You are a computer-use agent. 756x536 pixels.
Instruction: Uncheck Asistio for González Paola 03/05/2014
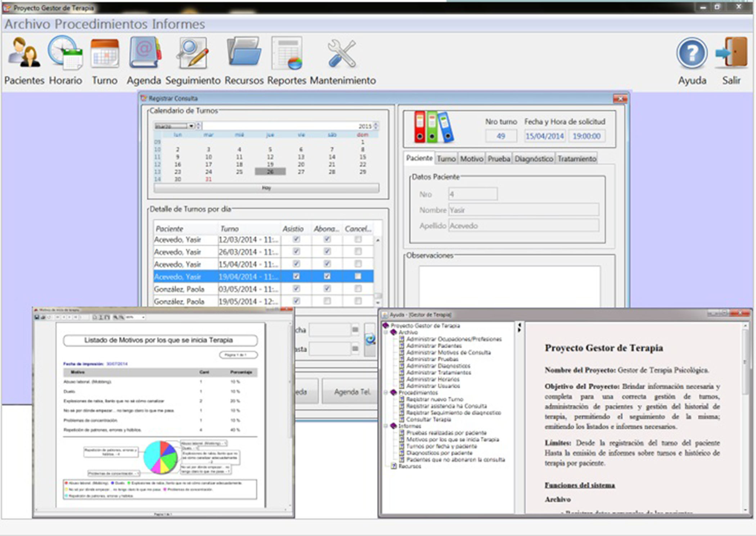[x=296, y=289]
